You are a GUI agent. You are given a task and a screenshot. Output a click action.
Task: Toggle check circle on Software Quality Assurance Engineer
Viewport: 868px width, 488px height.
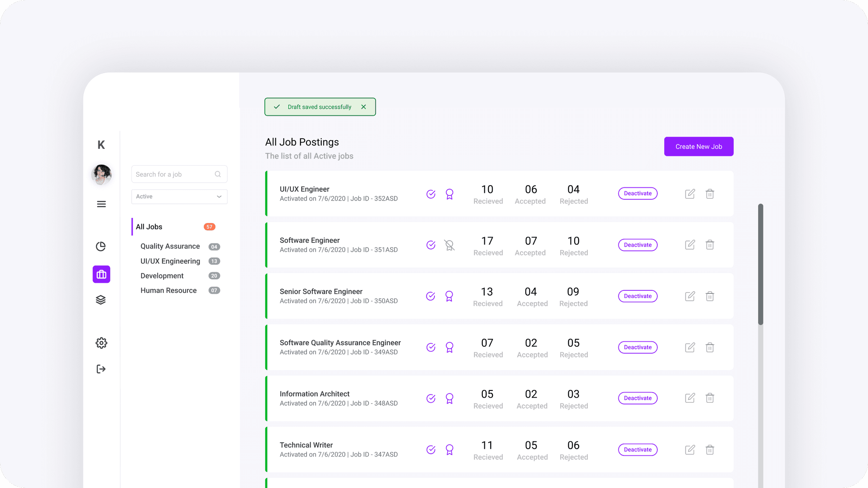pyautogui.click(x=431, y=347)
